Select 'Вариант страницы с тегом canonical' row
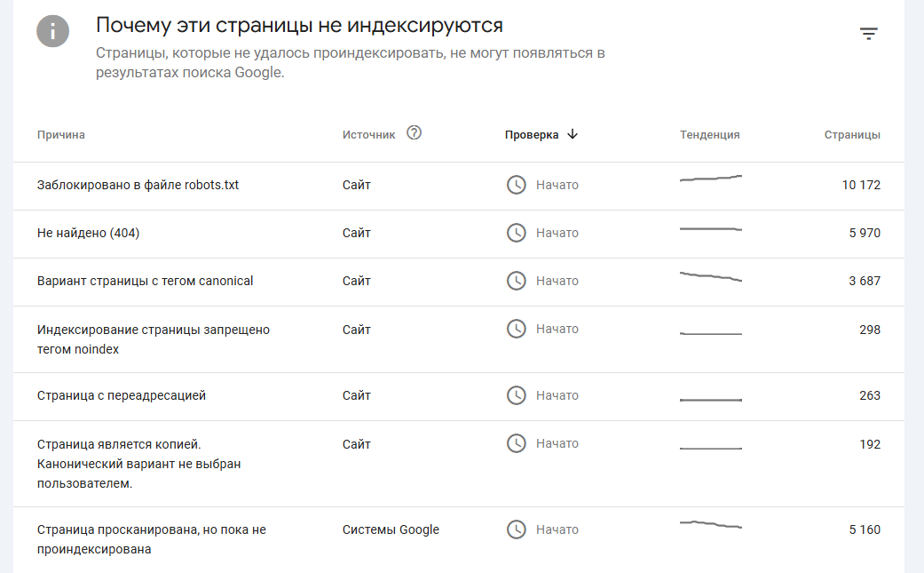This screenshot has height=573, width=924. 145,282
